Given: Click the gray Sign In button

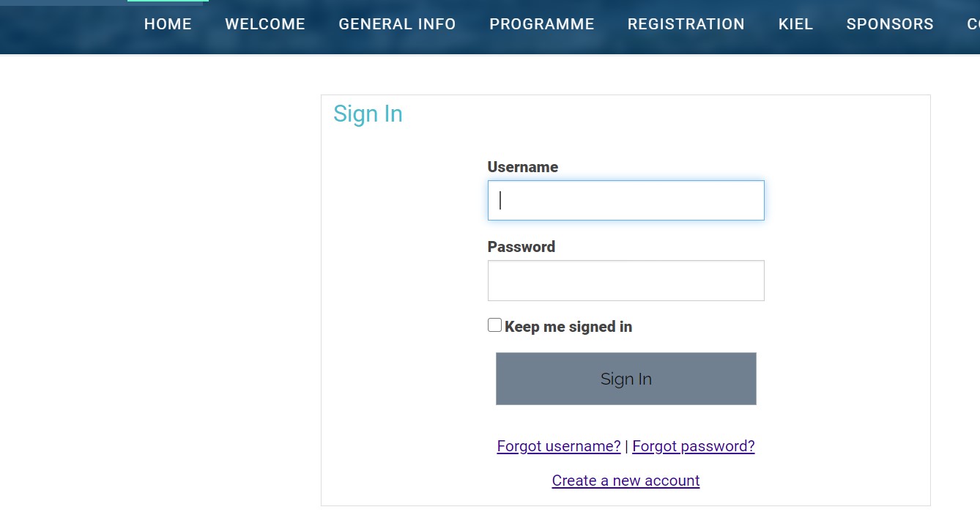Looking at the screenshot, I should [626, 379].
